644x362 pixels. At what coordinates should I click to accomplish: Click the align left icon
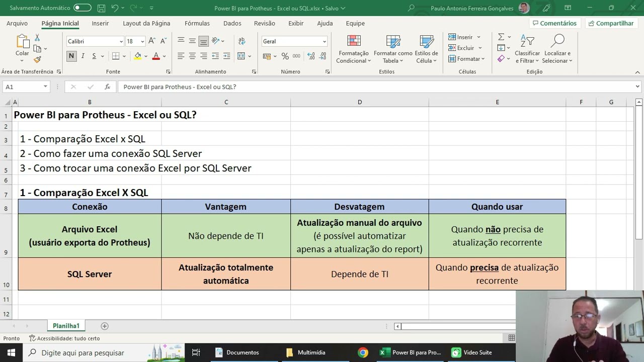click(181, 56)
